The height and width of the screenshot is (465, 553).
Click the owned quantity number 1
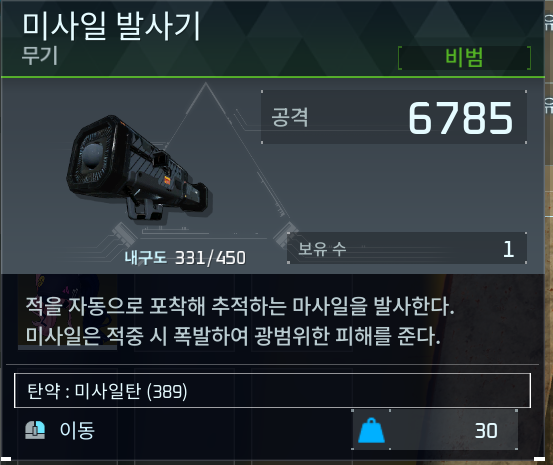(x=508, y=249)
